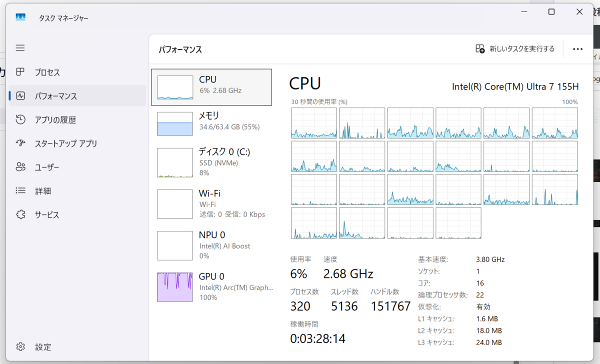600x364 pixels.
Task: Select the スタートアップ アプリ navigation item
Action: (x=77, y=143)
